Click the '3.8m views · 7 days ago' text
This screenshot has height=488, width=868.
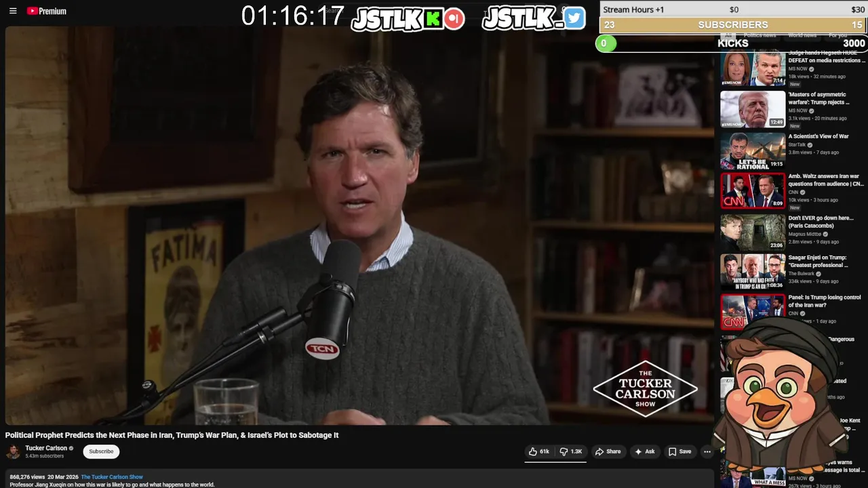[814, 152]
